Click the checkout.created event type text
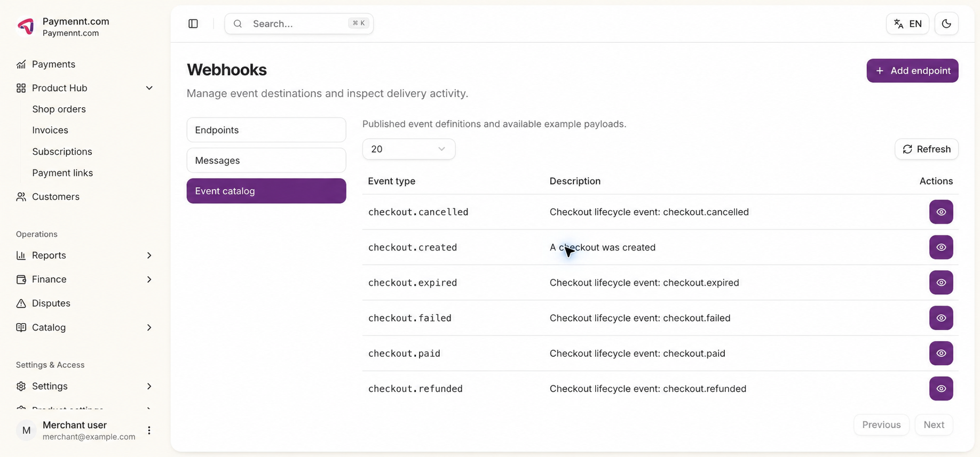This screenshot has width=980, height=457. click(x=413, y=247)
